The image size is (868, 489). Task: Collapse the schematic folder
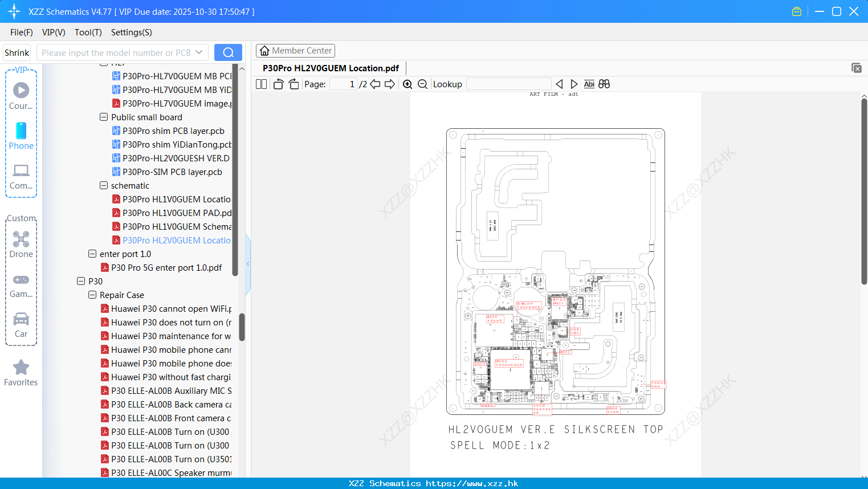coord(104,185)
